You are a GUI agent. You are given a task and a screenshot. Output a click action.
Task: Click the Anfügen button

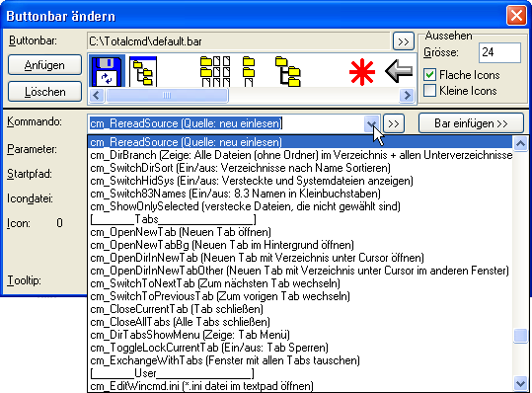tap(44, 65)
